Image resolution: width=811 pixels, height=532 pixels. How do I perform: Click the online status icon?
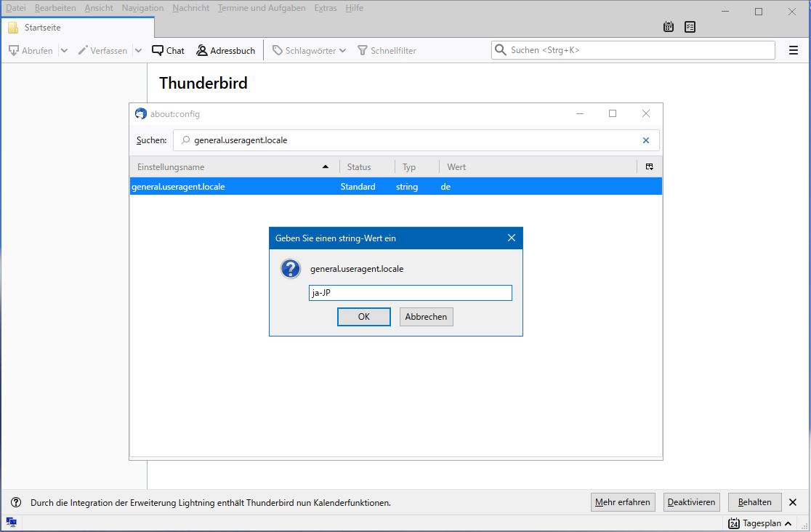(x=11, y=522)
